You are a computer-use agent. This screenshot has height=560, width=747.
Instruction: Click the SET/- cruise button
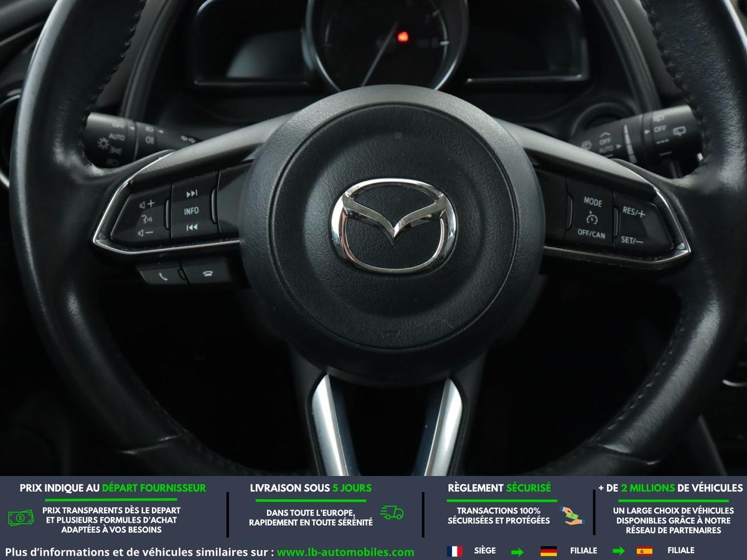click(632, 240)
